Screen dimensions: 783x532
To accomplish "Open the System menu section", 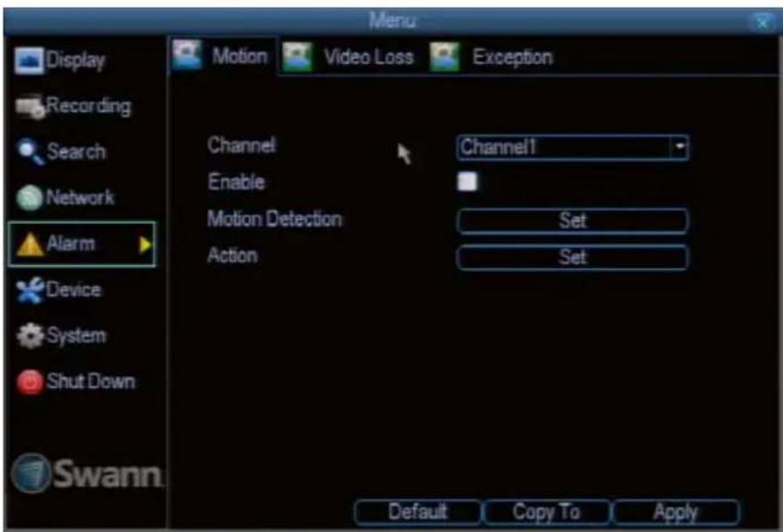I will (61, 336).
